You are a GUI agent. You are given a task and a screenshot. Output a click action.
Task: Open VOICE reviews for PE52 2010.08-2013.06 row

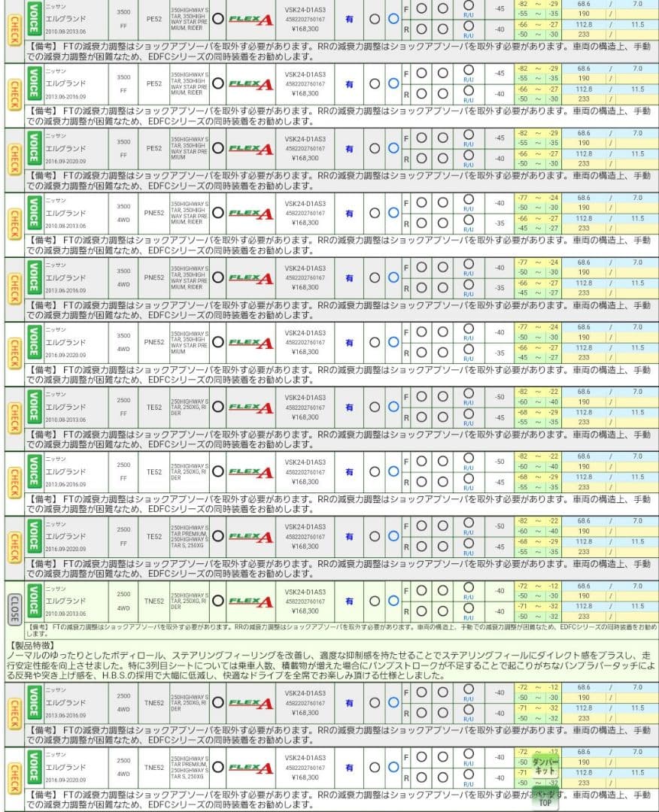(33, 18)
